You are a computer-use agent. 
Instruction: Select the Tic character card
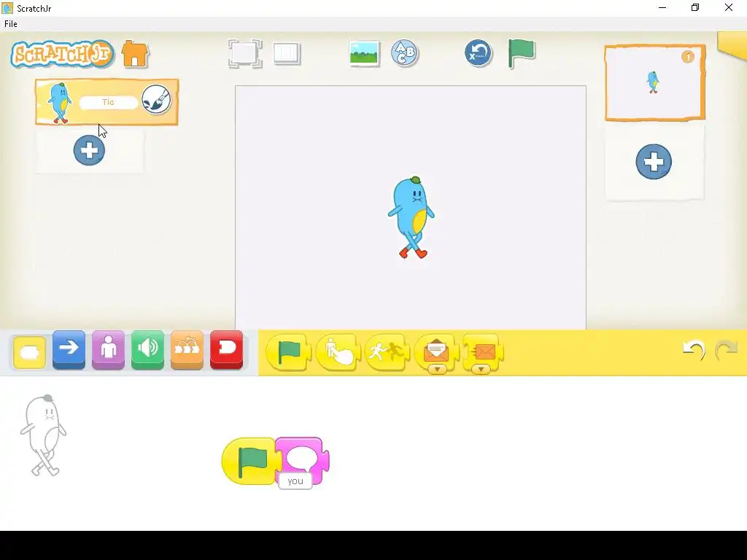point(107,102)
